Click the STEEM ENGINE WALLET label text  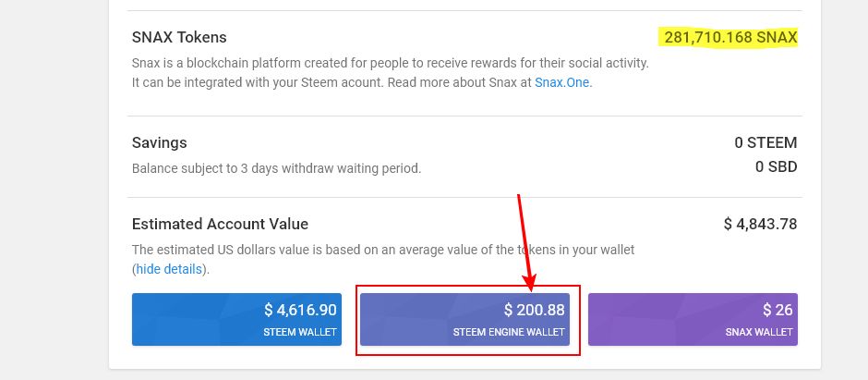click(509, 332)
